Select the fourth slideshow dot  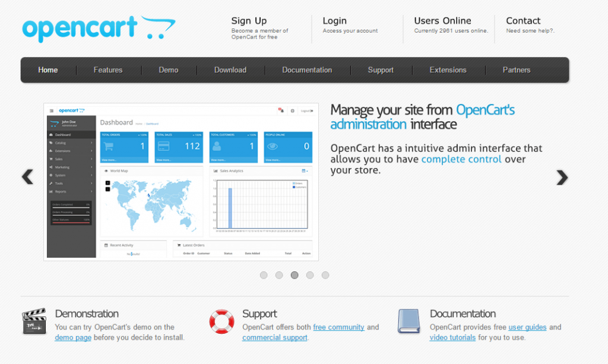(310, 275)
